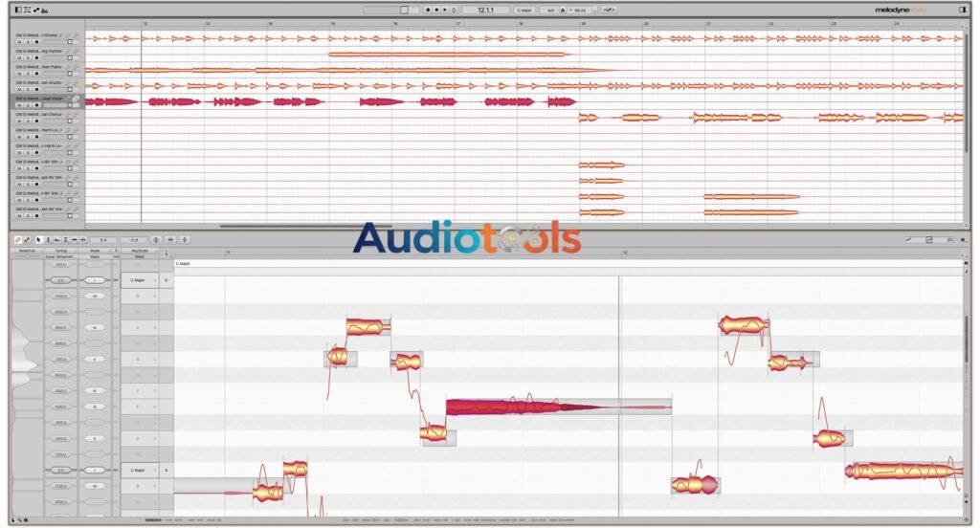Open the Correct Pitch macro
Screen dimensions: 980x528
coord(156,240)
